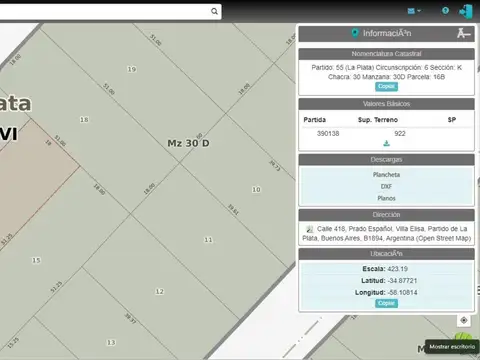Screen dimensions: 480x360
Task: Click the Mostrar escritorio button
Action: [452, 347]
